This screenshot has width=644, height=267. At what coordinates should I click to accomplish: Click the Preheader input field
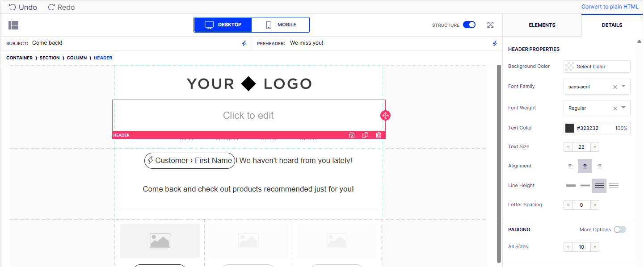389,43
